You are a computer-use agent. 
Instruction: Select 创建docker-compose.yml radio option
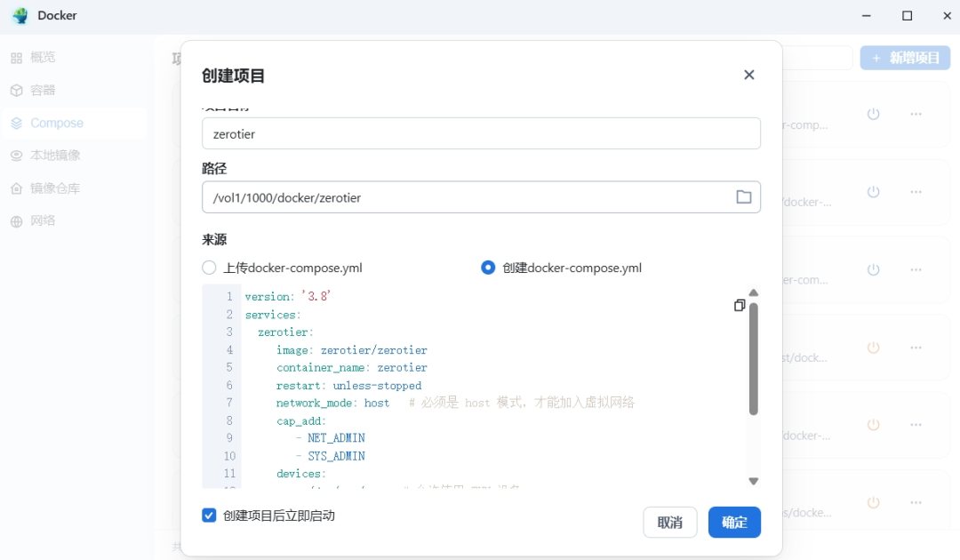click(488, 268)
